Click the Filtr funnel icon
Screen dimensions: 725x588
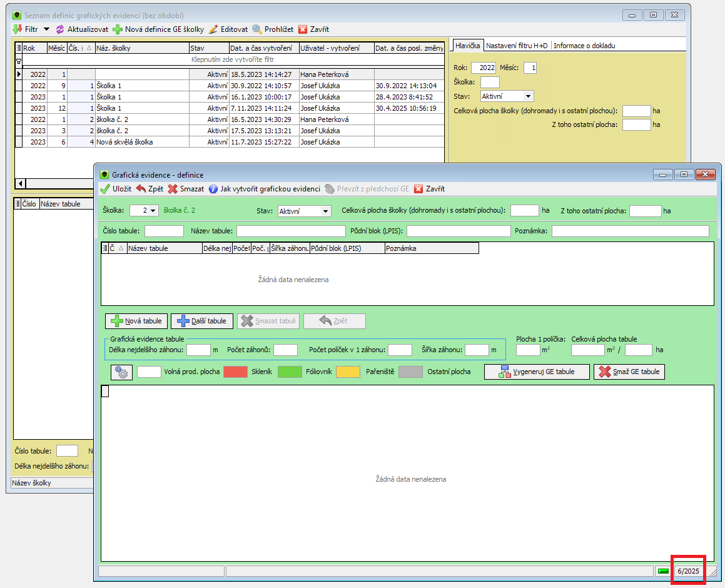[18, 29]
